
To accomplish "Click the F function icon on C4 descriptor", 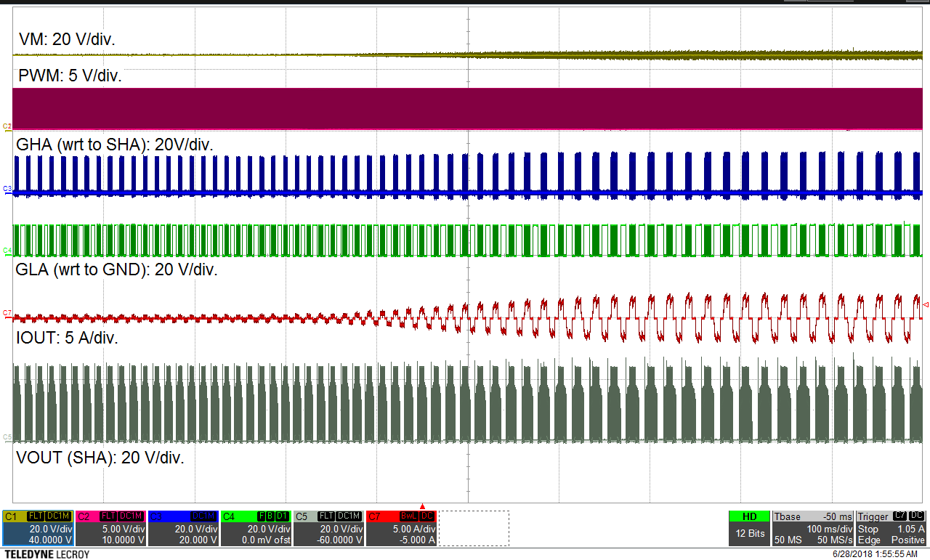I will pyautogui.click(x=259, y=516).
